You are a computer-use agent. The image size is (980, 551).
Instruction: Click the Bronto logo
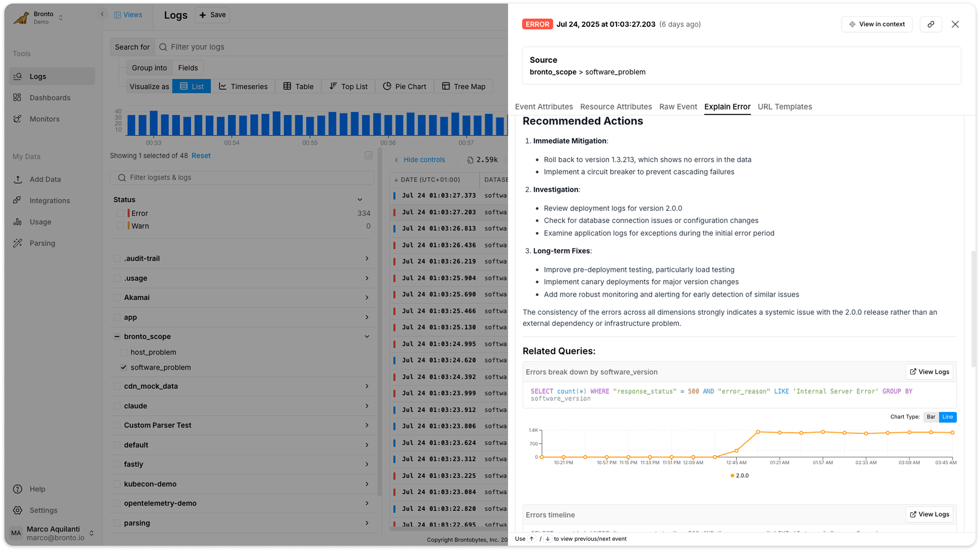[x=21, y=18]
